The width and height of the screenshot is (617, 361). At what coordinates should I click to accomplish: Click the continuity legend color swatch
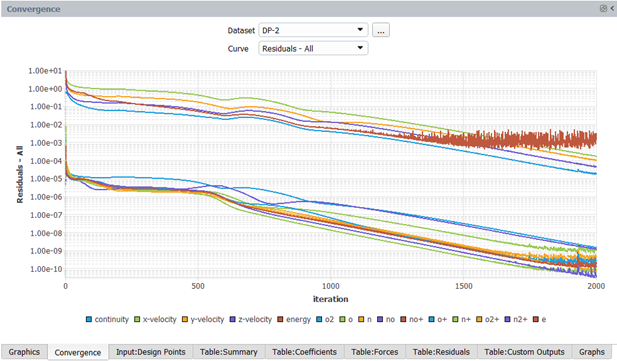pos(89,319)
